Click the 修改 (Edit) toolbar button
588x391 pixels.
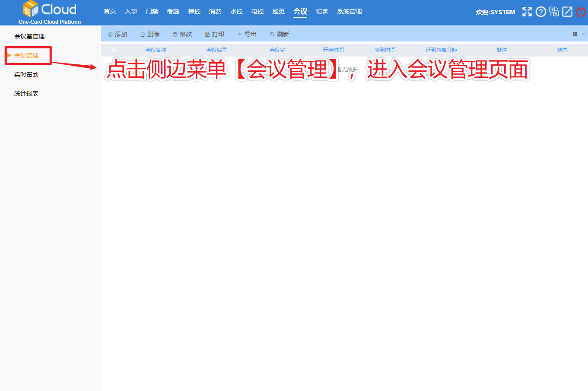(x=182, y=34)
